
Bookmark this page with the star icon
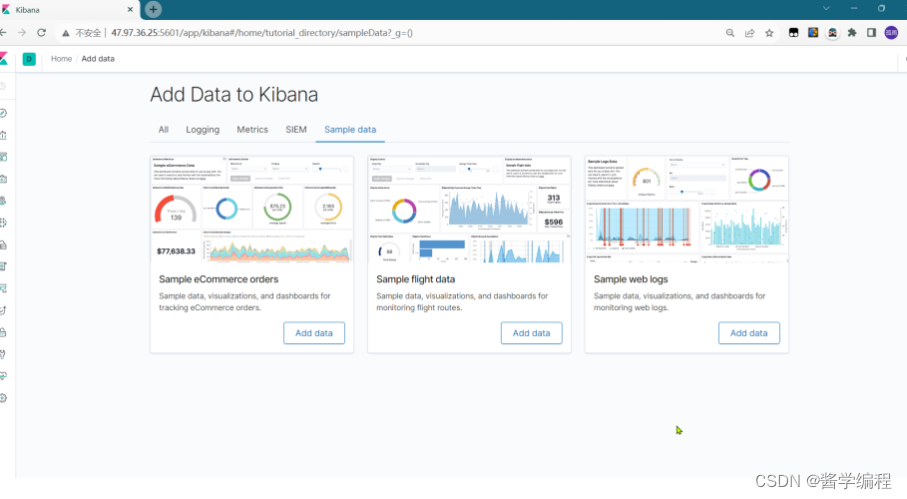click(769, 33)
